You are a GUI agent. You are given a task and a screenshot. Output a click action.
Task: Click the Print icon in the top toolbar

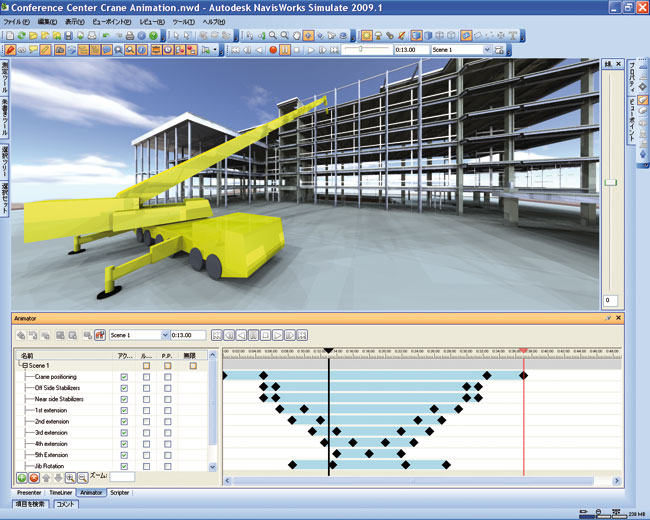click(x=130, y=35)
